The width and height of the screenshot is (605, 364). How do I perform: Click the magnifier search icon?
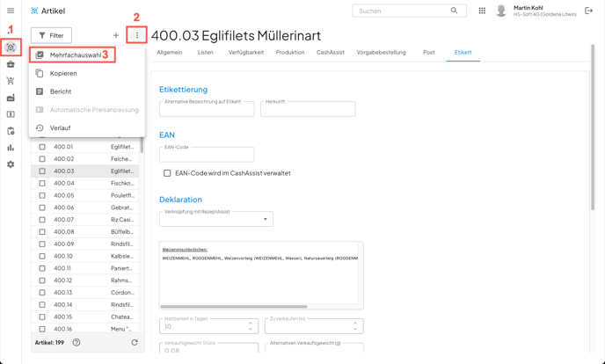[454, 11]
